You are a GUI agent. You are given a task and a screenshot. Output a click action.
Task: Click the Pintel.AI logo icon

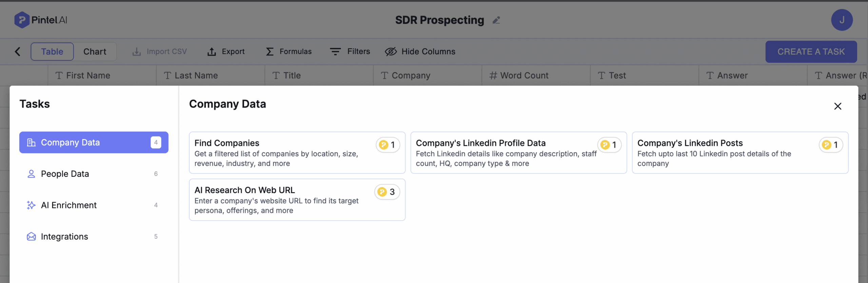(x=22, y=20)
